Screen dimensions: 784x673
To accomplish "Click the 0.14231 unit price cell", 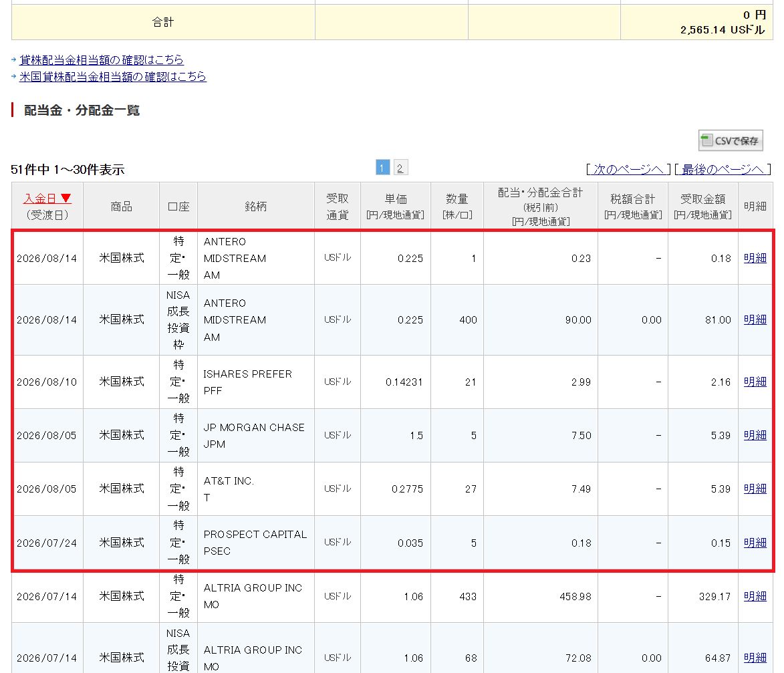I will pyautogui.click(x=396, y=382).
